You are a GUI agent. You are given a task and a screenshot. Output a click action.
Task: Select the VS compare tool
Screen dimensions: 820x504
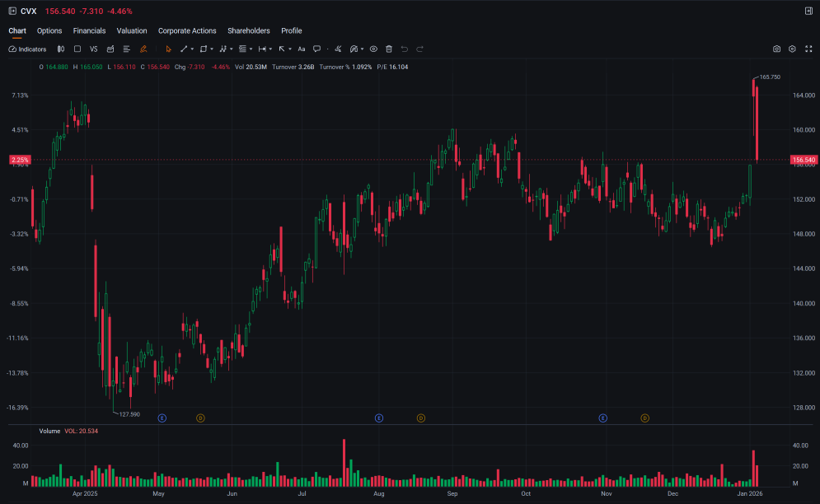[94, 49]
